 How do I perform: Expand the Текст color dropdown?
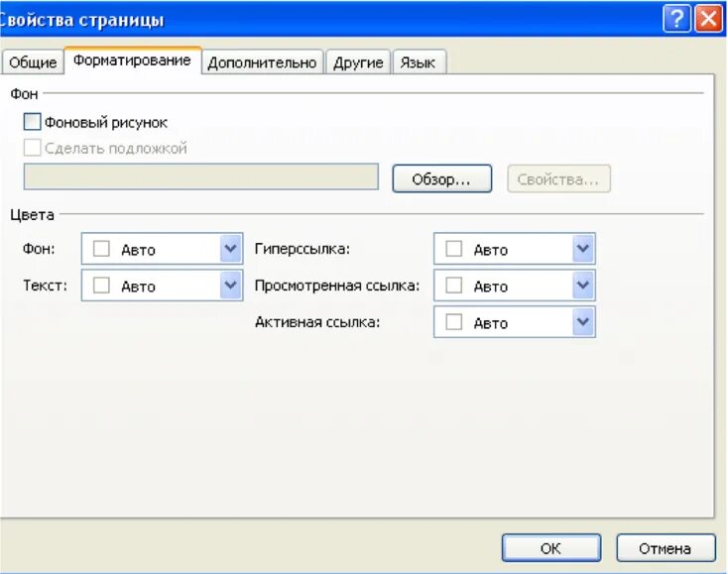pyautogui.click(x=231, y=286)
